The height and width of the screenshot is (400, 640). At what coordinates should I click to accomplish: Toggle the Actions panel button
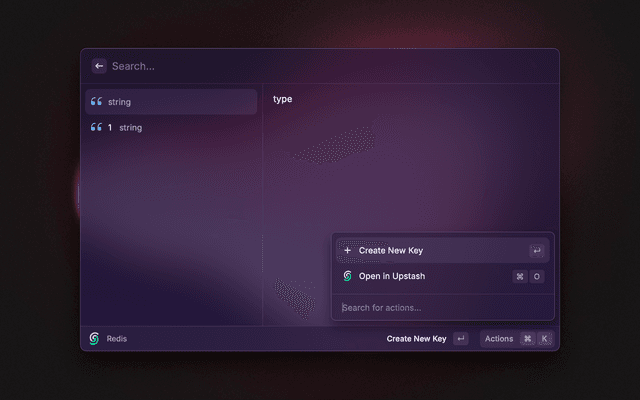point(499,339)
